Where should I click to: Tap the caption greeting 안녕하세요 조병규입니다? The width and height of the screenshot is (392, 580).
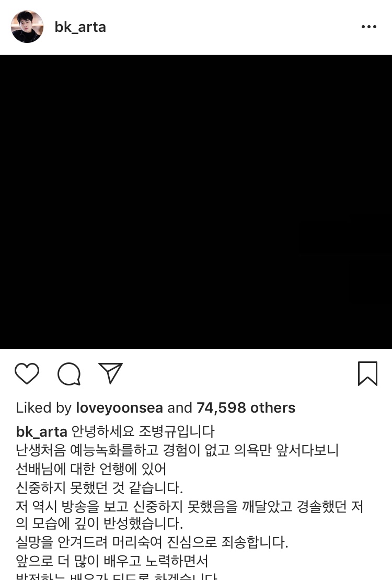point(143,431)
